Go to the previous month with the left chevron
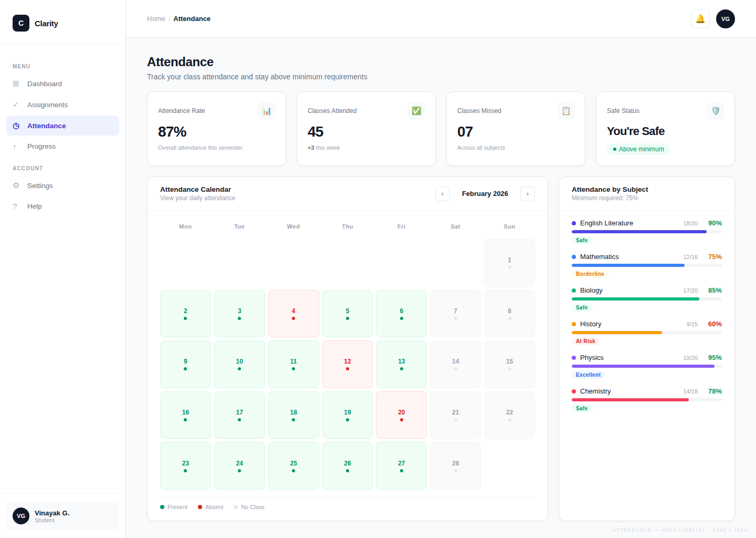Image resolution: width=756 pixels, height=538 pixels. tap(443, 194)
